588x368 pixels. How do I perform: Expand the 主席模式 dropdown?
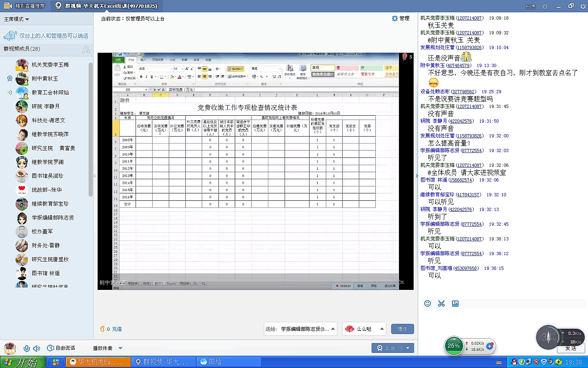(x=17, y=19)
